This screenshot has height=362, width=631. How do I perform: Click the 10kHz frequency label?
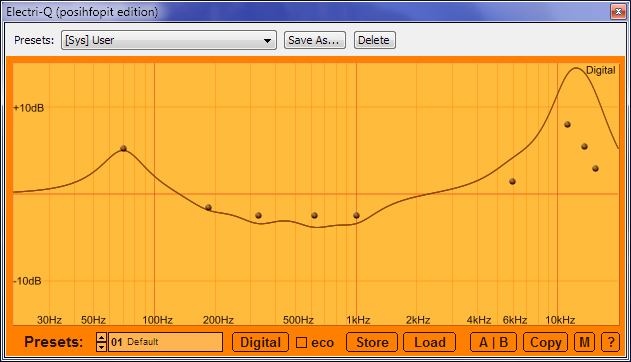(x=560, y=320)
